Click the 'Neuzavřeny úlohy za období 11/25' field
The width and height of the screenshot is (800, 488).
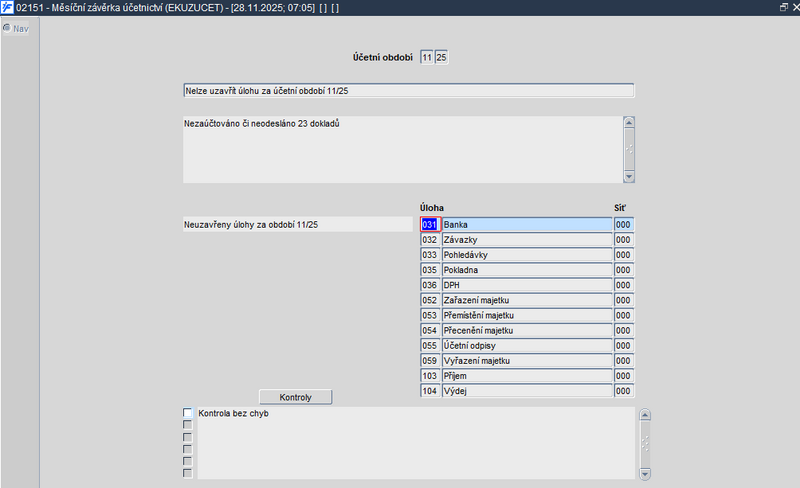tap(298, 225)
